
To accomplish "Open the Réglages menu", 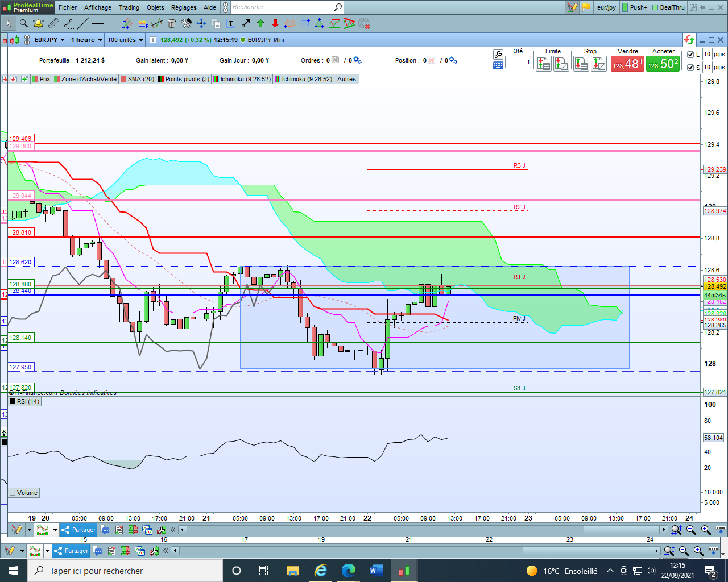I will [x=184, y=7].
